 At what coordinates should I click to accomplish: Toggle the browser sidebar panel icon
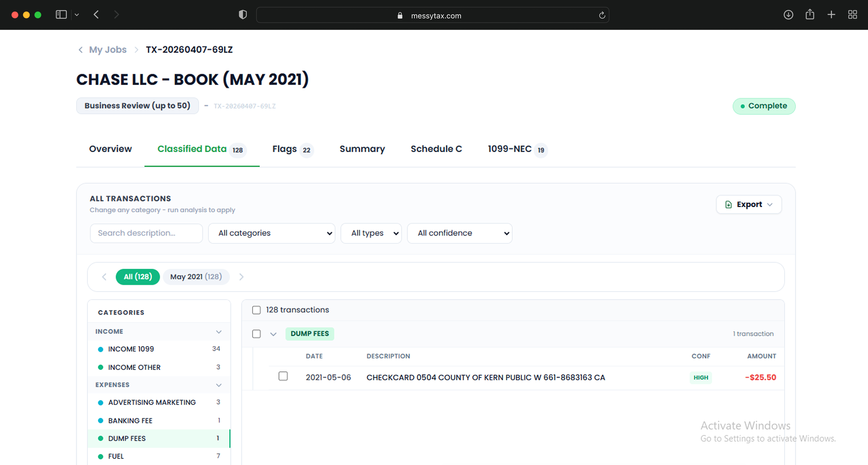coord(61,14)
